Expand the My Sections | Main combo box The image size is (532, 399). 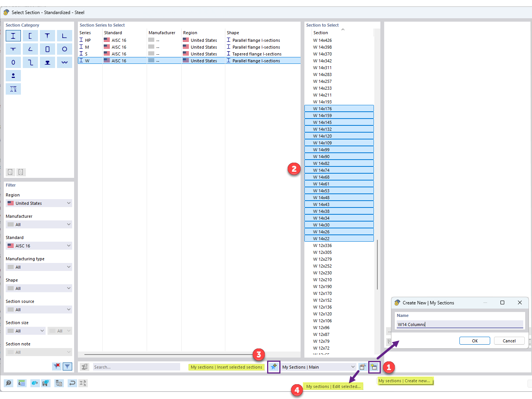point(319,367)
